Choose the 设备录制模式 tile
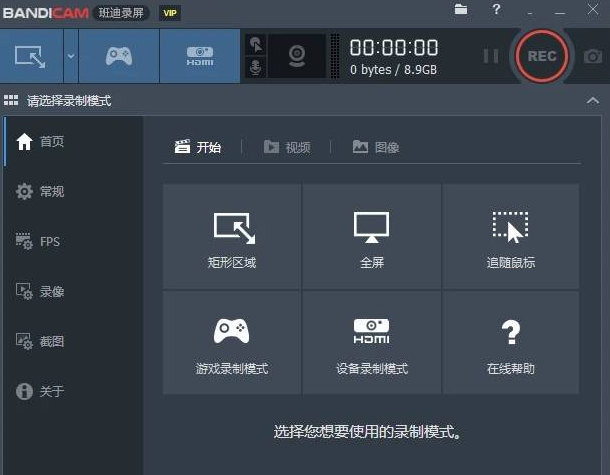This screenshot has height=475, width=610. (x=372, y=342)
